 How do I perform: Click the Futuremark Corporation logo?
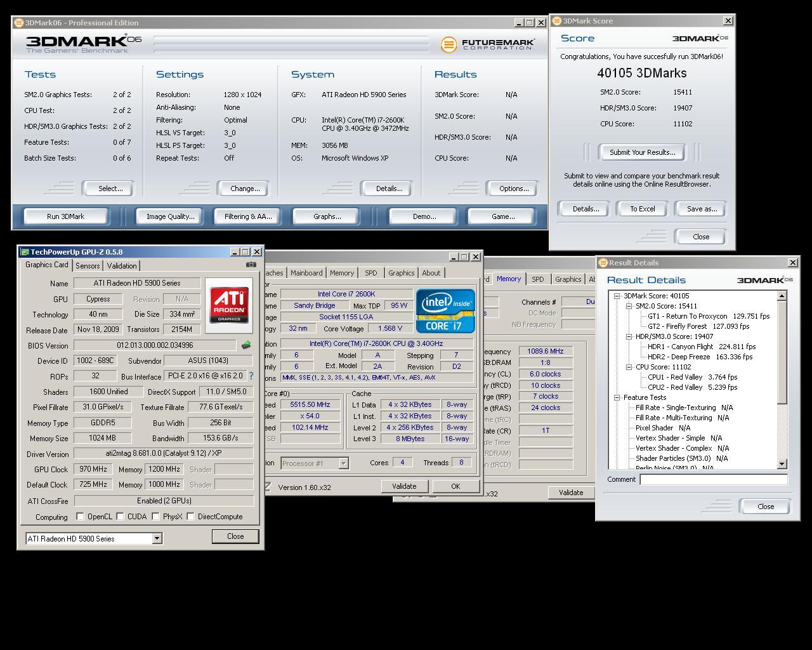[488, 44]
